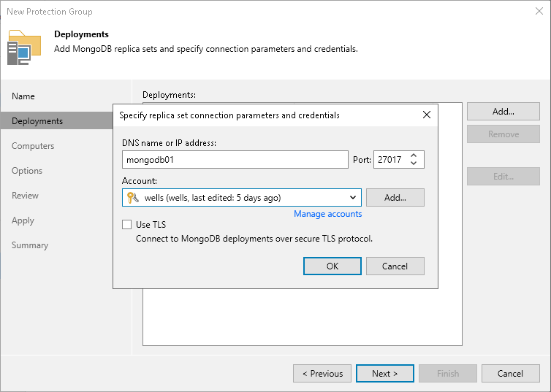This screenshot has width=551, height=392.
Task: Enable the Use TLS checkbox
Action: (x=127, y=224)
